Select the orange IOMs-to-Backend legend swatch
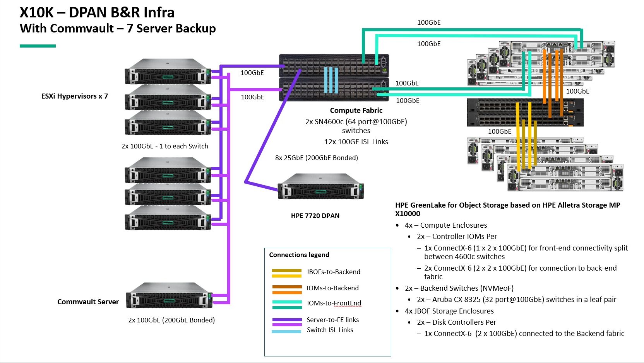Viewport: 644px width, 363px height. click(286, 290)
